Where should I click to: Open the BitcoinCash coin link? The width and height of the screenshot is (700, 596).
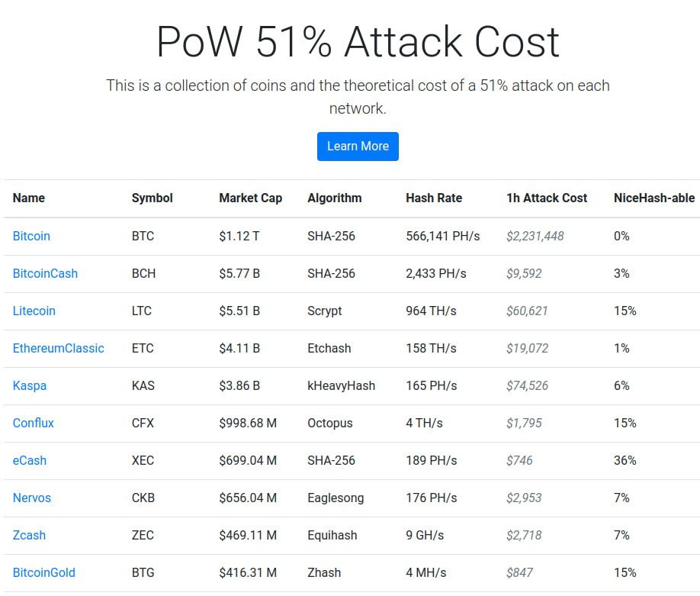coord(45,274)
